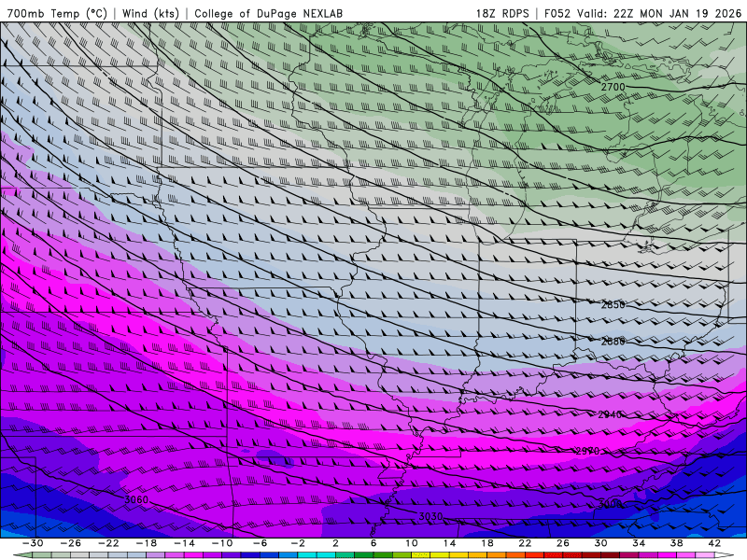Image resolution: width=747 pixels, height=560 pixels.
Task: Click the −30 colorbar scale value
Action: point(33,543)
